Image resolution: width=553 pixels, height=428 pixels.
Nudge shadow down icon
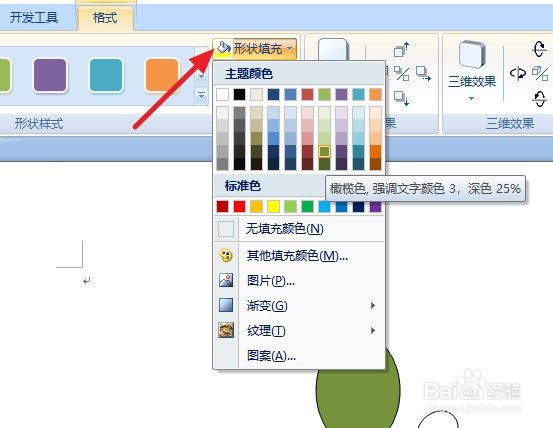401,98
